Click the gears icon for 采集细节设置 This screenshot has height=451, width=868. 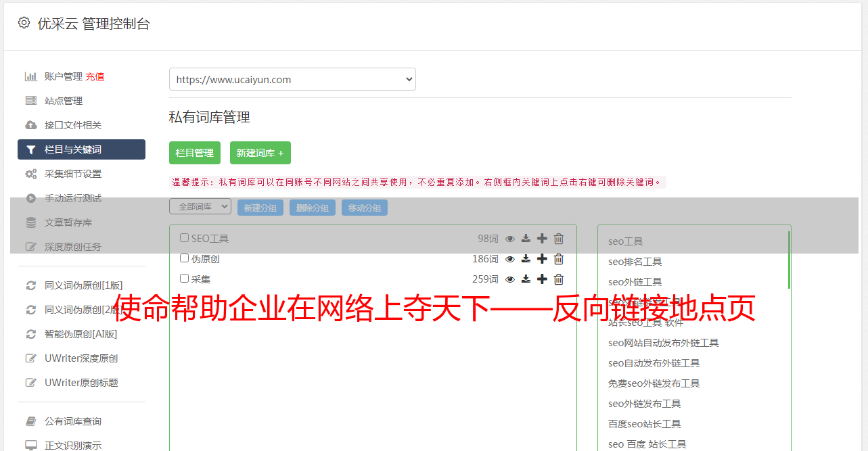tap(31, 174)
